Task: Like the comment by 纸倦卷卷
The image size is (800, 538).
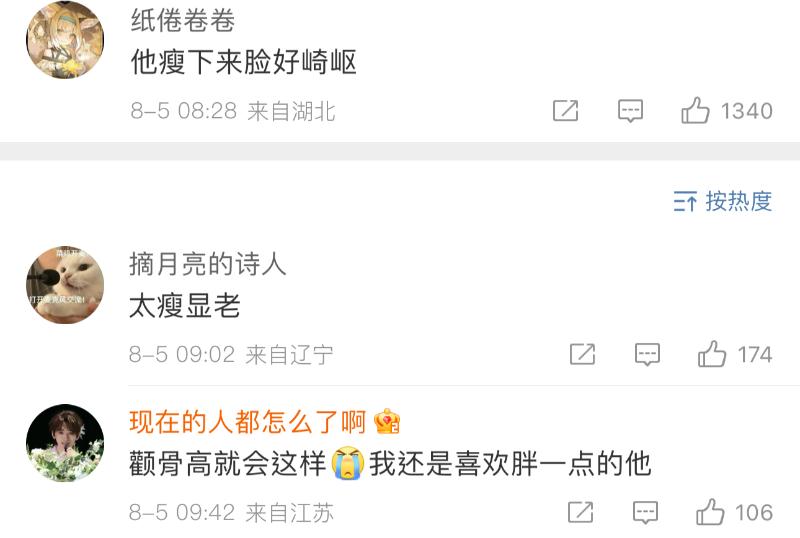Action: (695, 110)
